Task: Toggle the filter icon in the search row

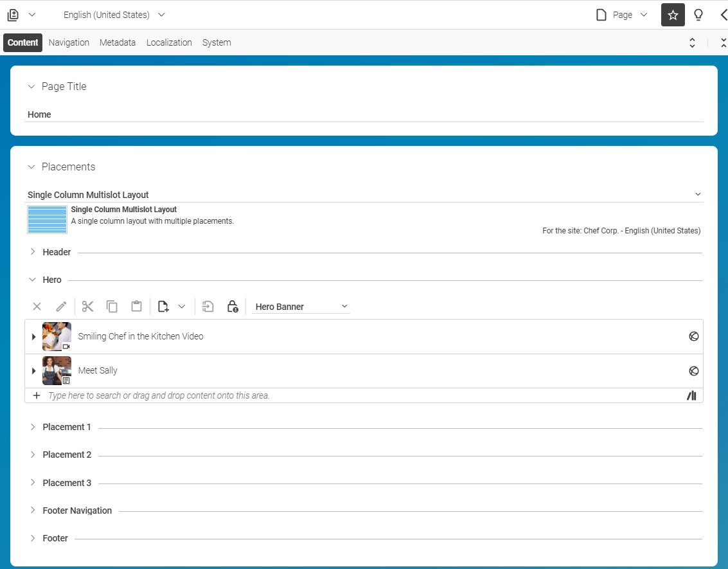Action: [691, 395]
